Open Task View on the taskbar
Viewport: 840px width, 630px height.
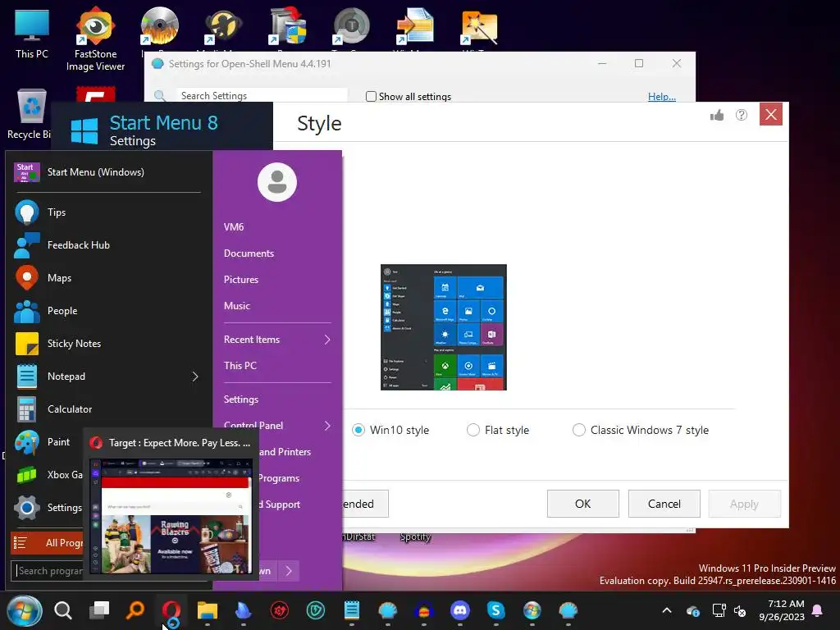click(x=99, y=610)
